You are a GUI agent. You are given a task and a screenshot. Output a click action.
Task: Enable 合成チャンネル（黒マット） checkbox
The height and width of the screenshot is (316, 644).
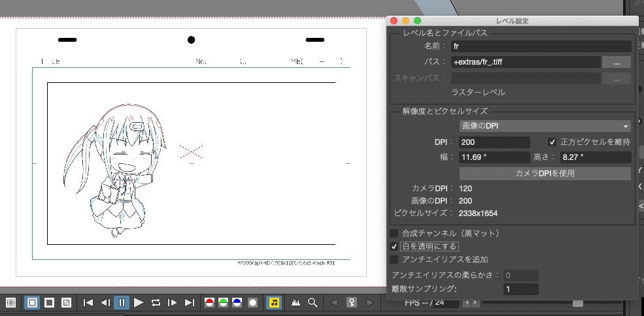(x=394, y=234)
